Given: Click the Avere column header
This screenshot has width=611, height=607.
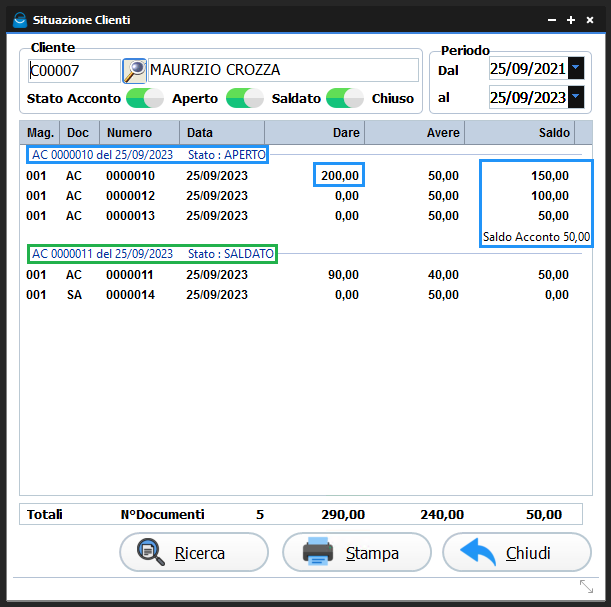Looking at the screenshot, I should point(415,132).
